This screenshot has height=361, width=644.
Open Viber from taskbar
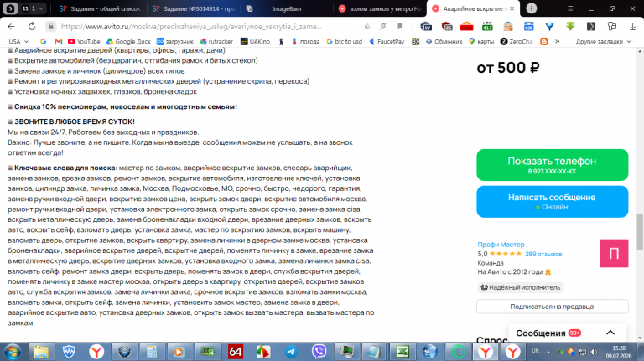click(x=319, y=352)
